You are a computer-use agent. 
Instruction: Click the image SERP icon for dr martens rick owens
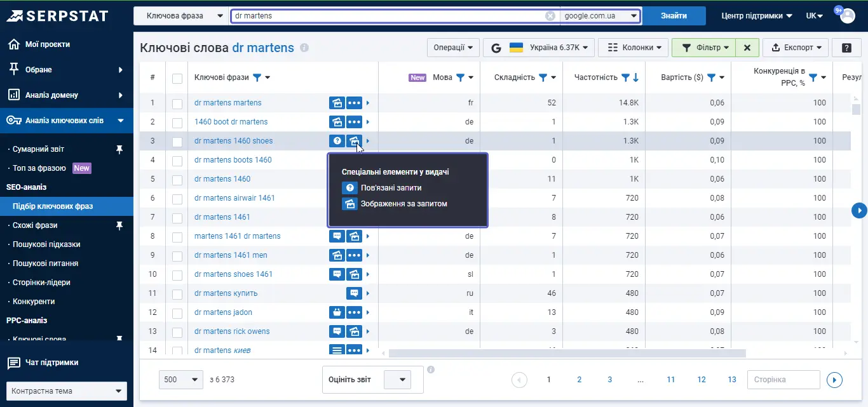[x=354, y=331]
